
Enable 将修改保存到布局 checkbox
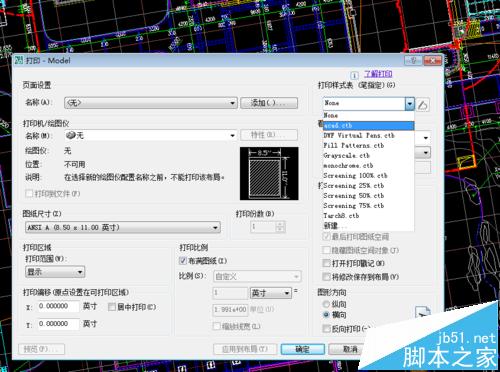326,277
